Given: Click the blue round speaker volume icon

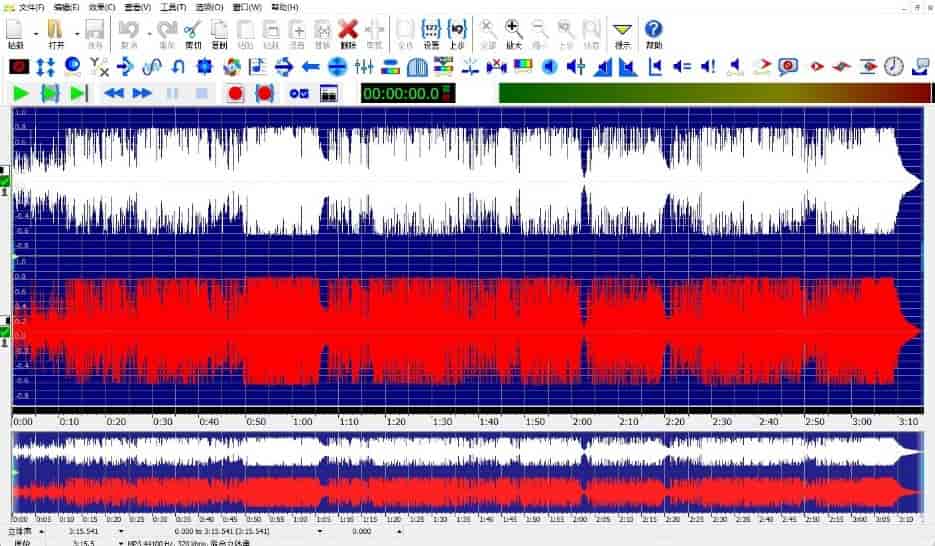Looking at the screenshot, I should [x=549, y=67].
